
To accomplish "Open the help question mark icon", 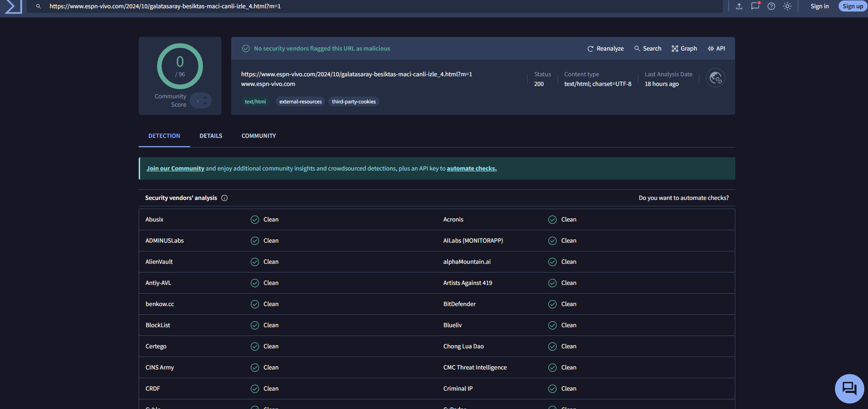I will click(771, 6).
